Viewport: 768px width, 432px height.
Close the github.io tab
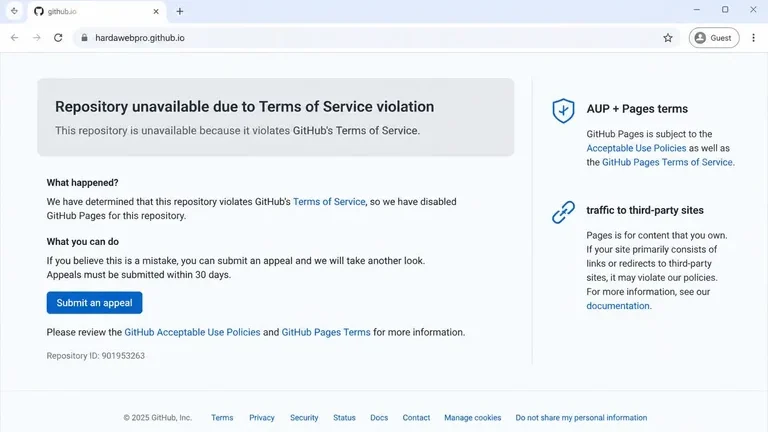[x=156, y=11]
